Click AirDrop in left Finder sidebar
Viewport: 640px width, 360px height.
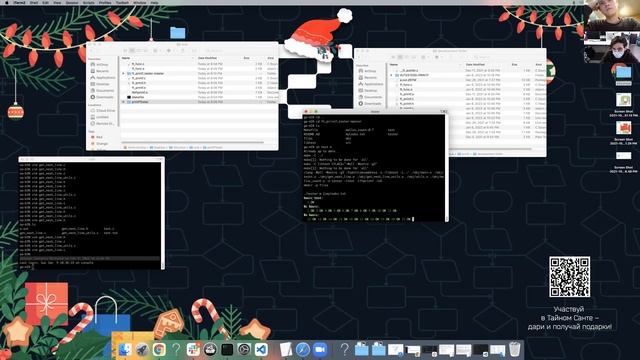(99, 64)
